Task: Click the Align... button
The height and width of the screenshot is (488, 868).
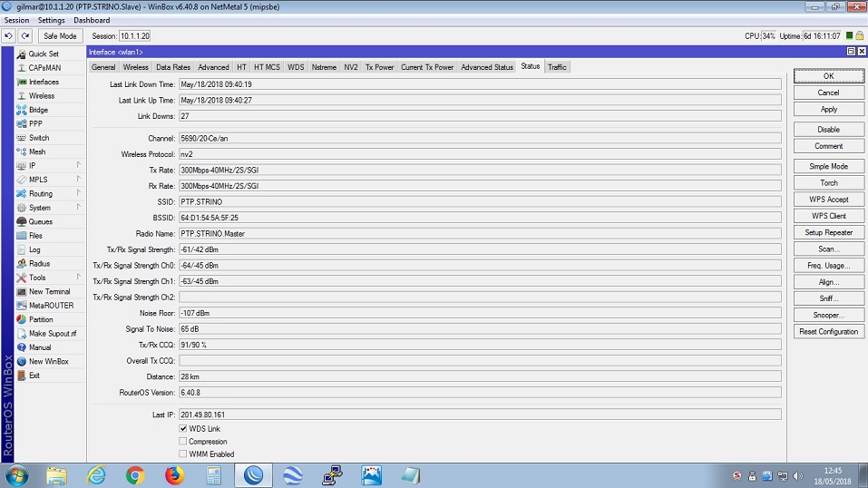Action: (x=829, y=282)
